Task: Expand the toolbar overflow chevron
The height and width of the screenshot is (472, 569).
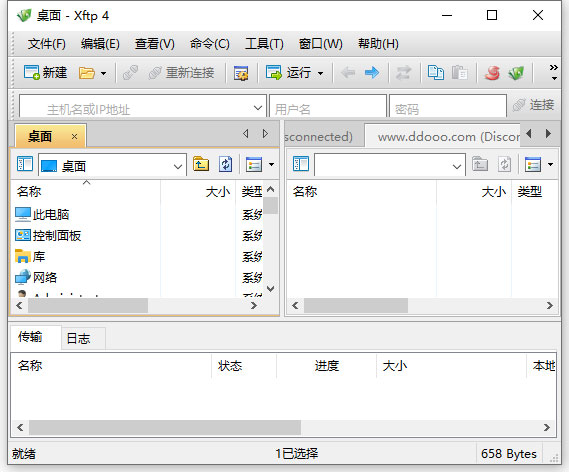Action: (x=553, y=73)
